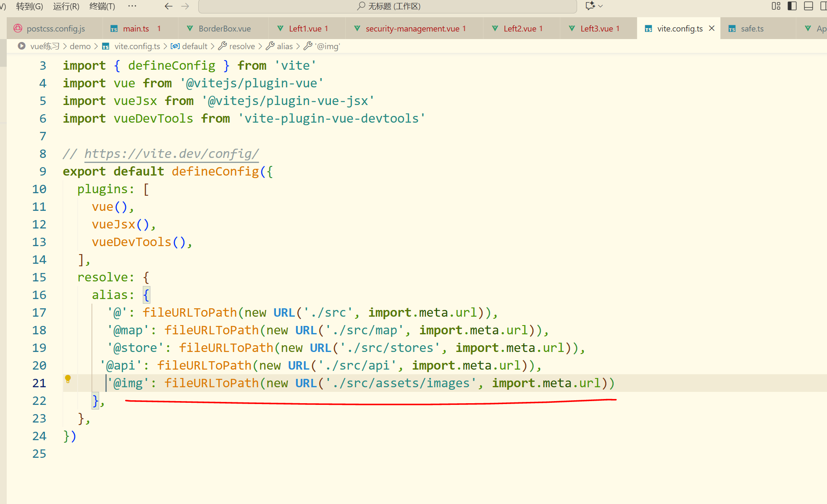Click line number 16 in gutter
This screenshot has width=827, height=504.
point(39,295)
